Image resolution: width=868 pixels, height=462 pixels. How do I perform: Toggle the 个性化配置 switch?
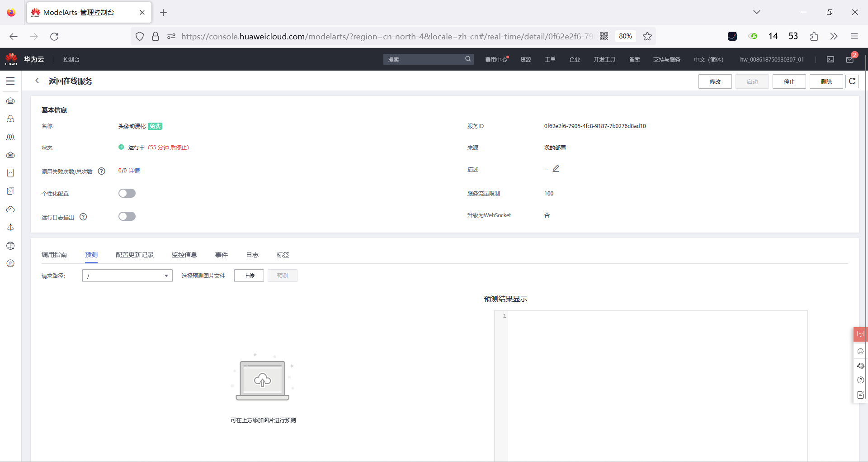(127, 193)
